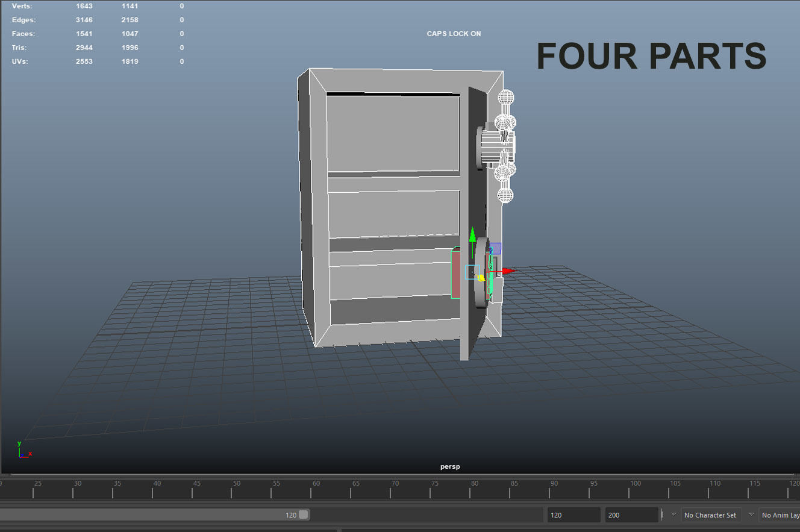This screenshot has width=800, height=532.
Task: Select the round combination dial on the safe
Action: (481, 272)
